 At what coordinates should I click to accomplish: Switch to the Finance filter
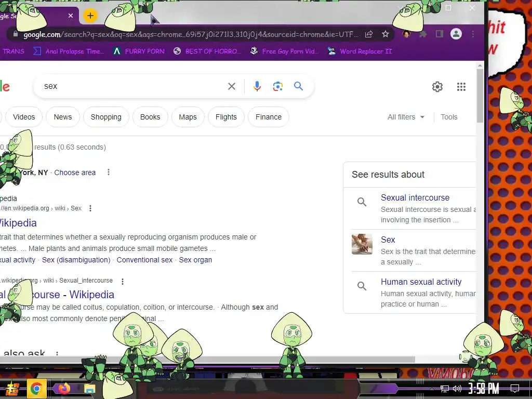click(x=269, y=117)
